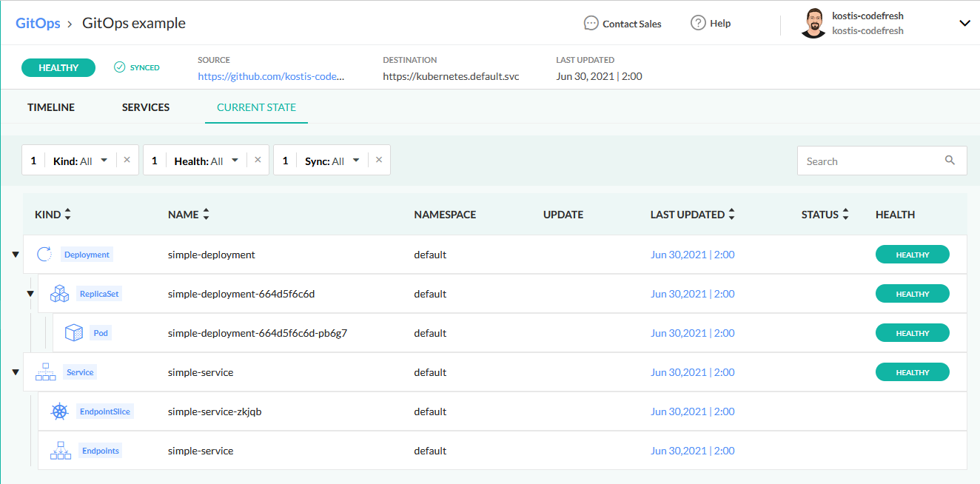
Task: Clear the Sync filter with its X
Action: (x=379, y=160)
